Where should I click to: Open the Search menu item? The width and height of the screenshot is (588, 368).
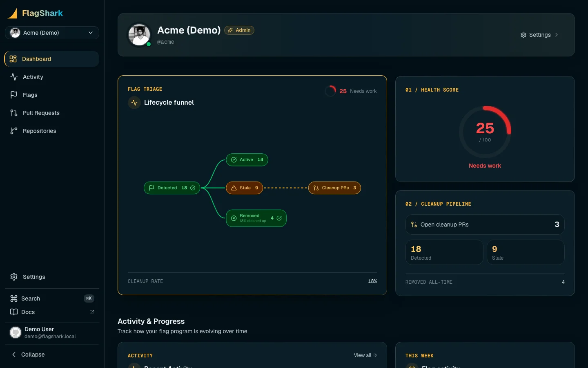(x=52, y=298)
